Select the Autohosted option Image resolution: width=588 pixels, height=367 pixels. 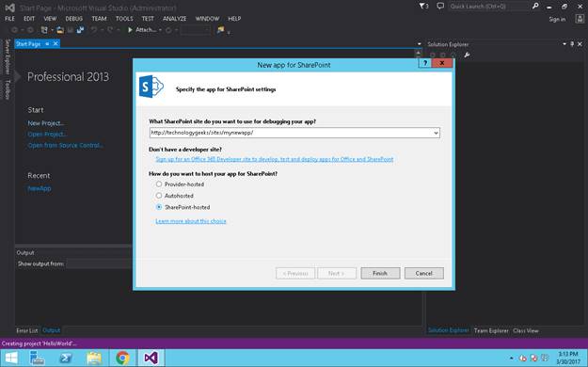point(159,196)
